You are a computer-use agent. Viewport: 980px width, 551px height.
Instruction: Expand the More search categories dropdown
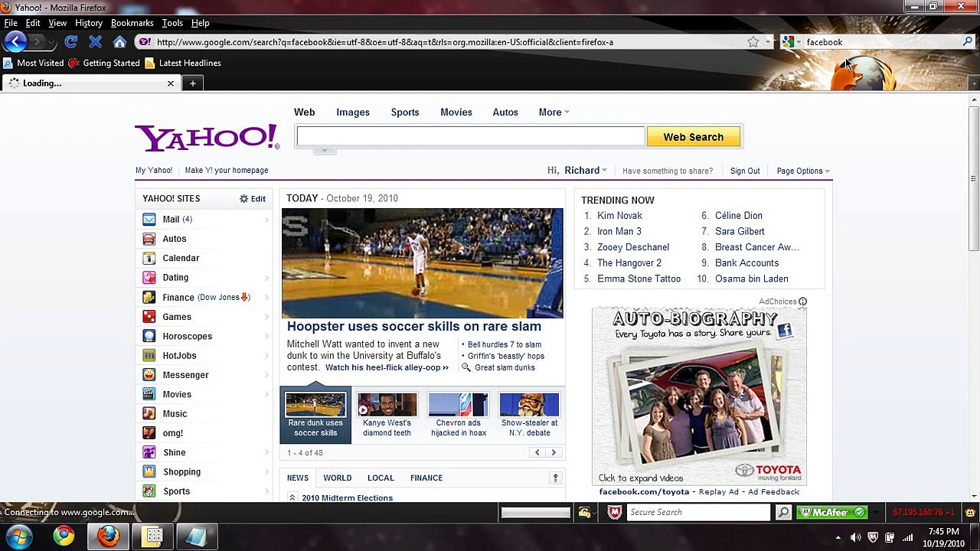(x=554, y=112)
